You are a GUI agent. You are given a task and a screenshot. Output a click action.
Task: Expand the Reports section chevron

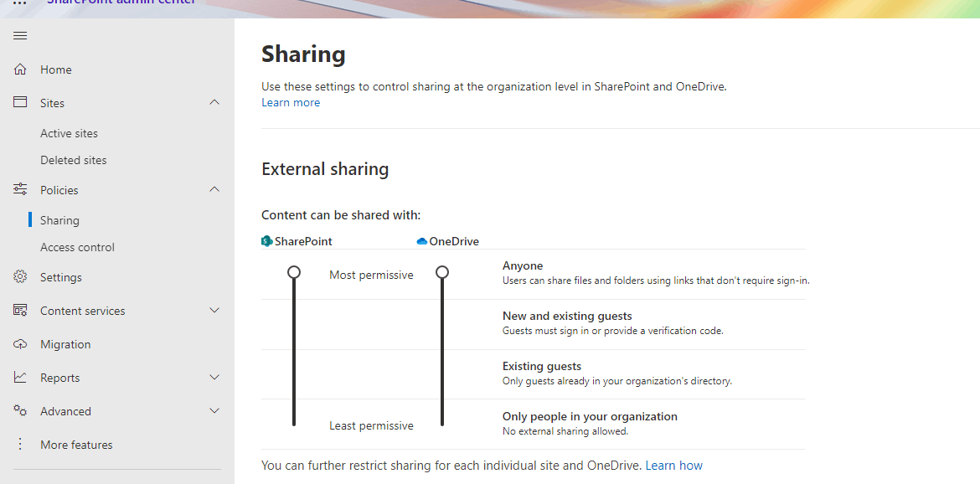click(x=214, y=377)
